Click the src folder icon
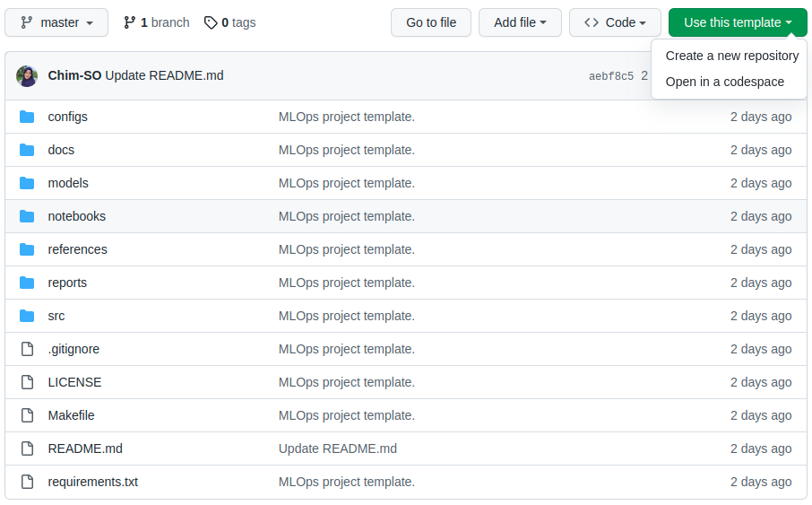 tap(27, 316)
